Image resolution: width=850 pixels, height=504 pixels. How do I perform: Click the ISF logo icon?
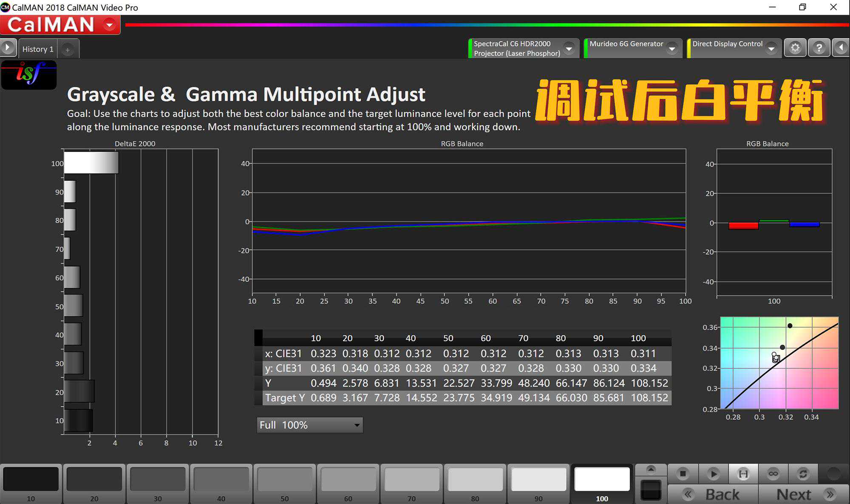click(x=29, y=74)
